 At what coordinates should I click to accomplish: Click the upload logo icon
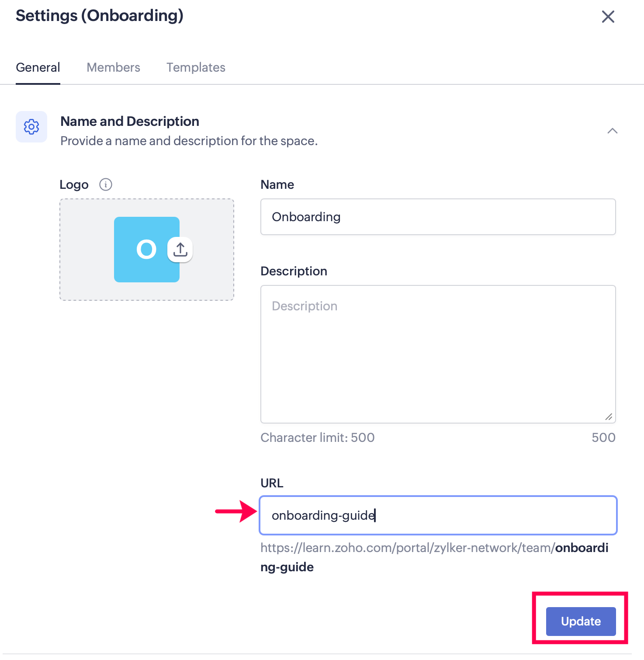pos(180,250)
